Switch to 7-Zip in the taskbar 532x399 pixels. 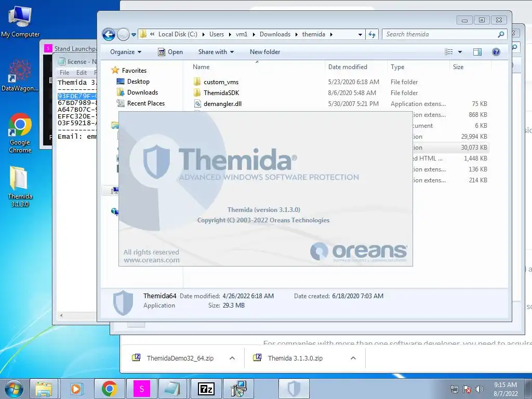206,389
